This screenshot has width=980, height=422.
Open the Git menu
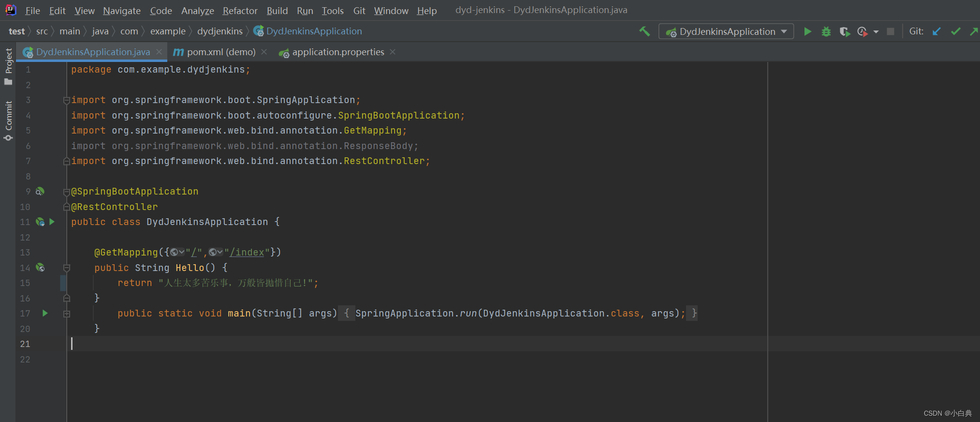(x=359, y=11)
